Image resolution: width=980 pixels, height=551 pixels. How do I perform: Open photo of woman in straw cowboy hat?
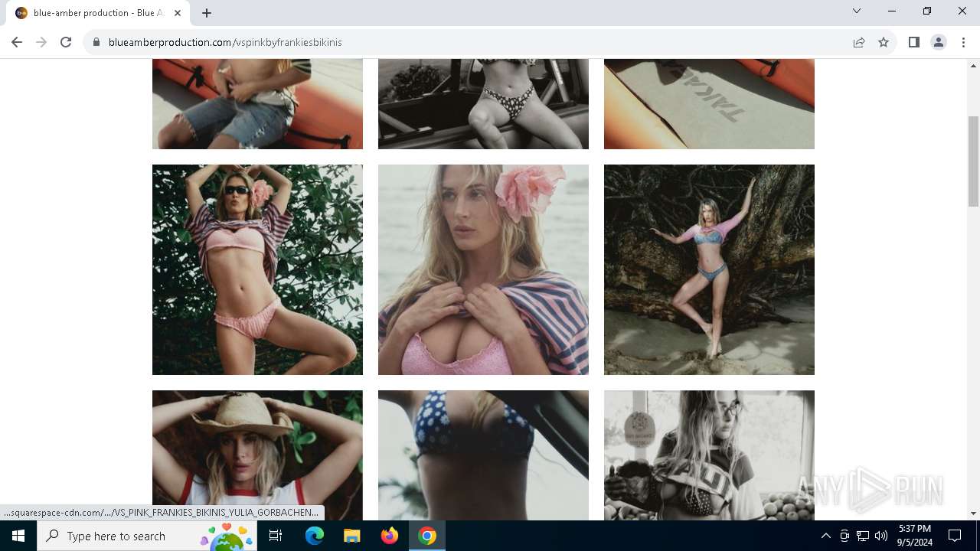pos(257,455)
